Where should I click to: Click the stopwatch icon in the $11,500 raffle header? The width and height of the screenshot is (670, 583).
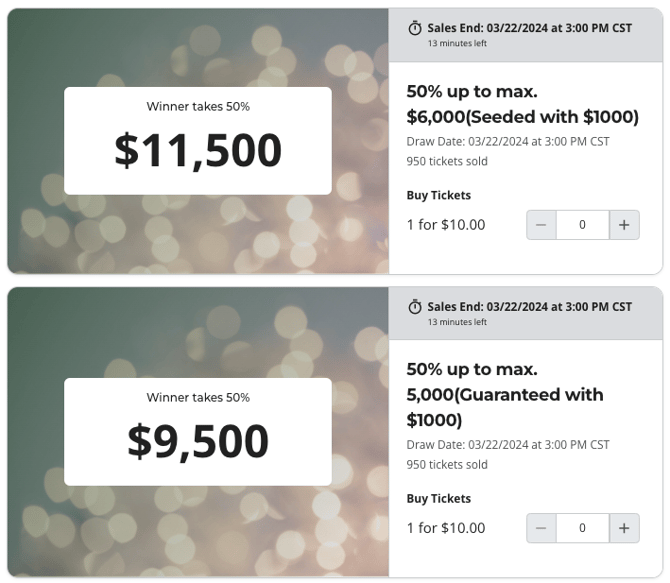click(x=415, y=29)
